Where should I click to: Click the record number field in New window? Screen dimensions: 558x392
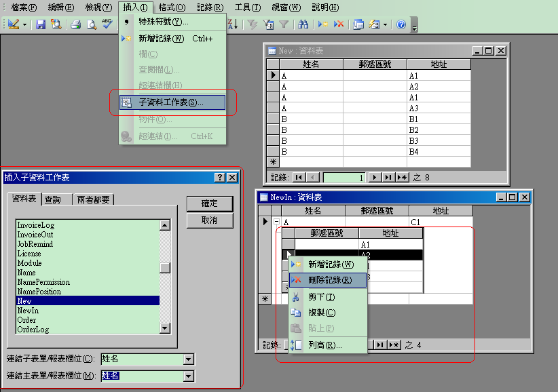click(x=344, y=177)
